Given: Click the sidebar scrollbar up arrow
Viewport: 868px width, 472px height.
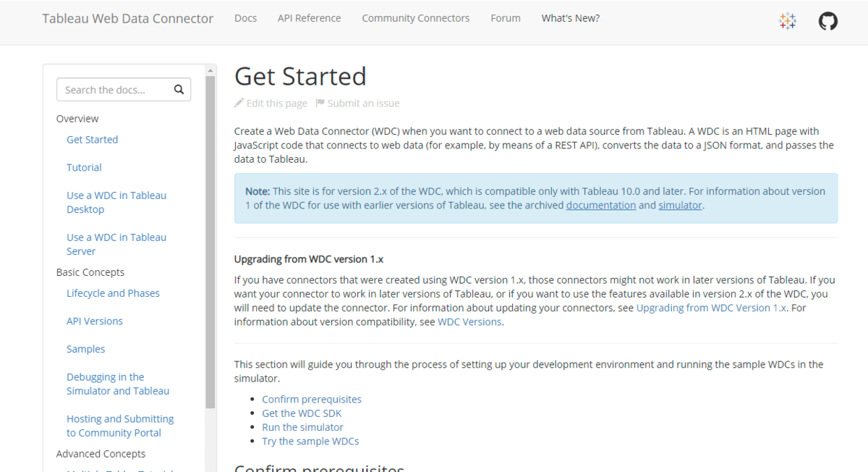Looking at the screenshot, I should tap(210, 70).
